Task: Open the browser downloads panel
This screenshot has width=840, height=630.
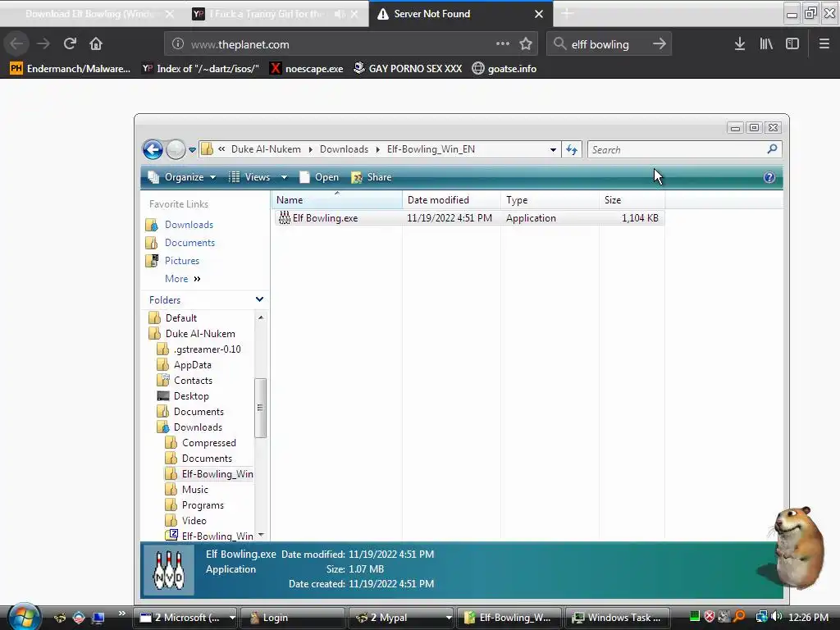Action: point(739,44)
